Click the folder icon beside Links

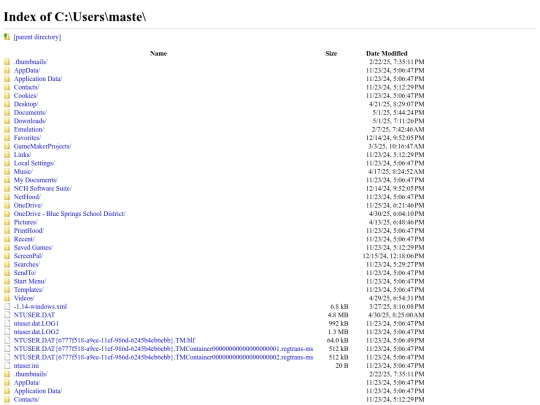[x=7, y=155]
